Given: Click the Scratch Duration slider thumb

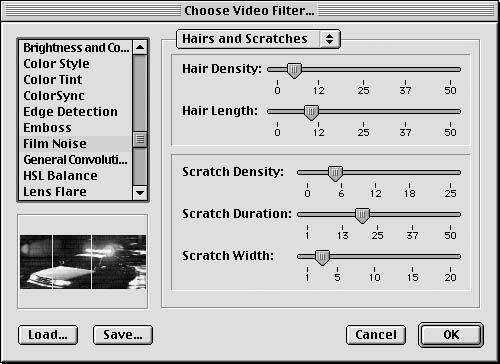Looking at the screenshot, I should [362, 216].
